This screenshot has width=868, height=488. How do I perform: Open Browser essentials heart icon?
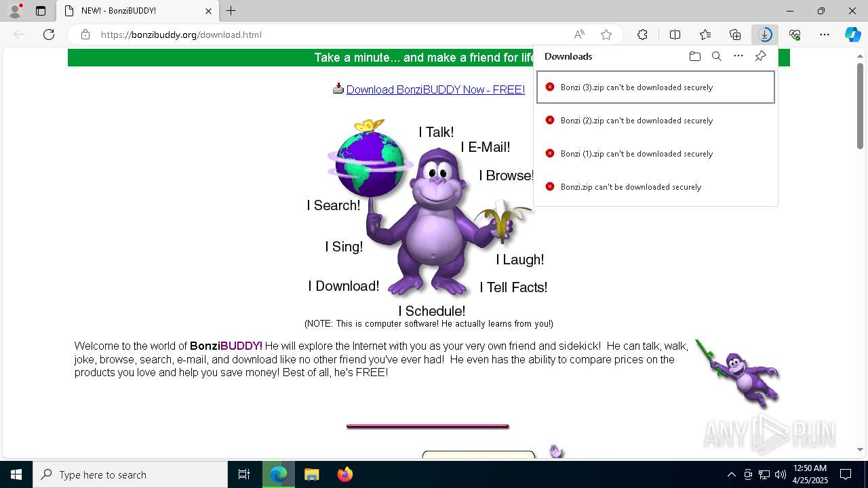[795, 35]
